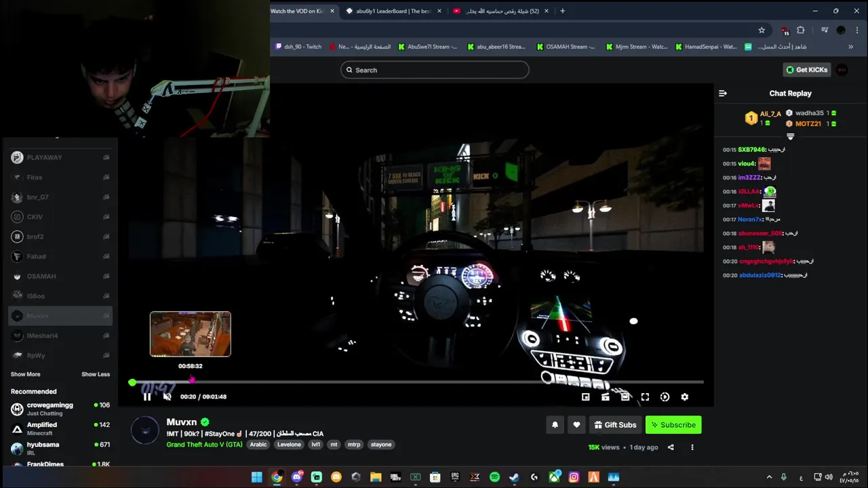Expand the gifters leaderboard chevron
868x488 pixels.
pos(790,137)
